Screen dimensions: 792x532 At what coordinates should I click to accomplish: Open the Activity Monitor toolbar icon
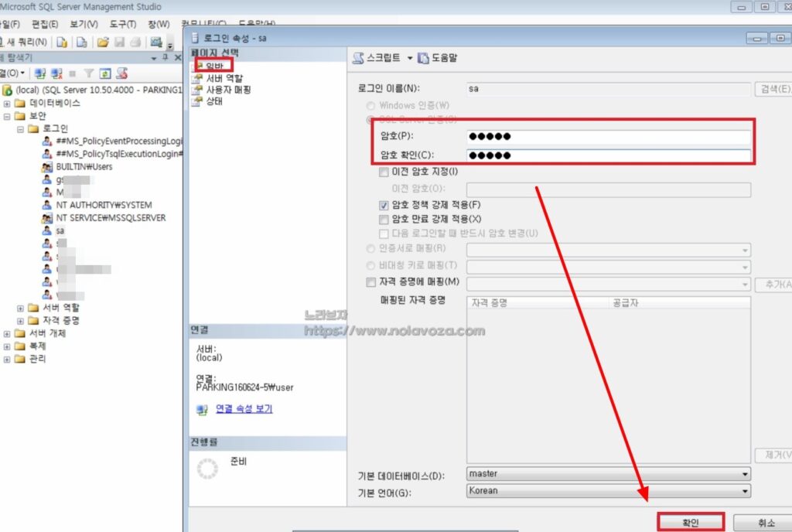pos(156,42)
